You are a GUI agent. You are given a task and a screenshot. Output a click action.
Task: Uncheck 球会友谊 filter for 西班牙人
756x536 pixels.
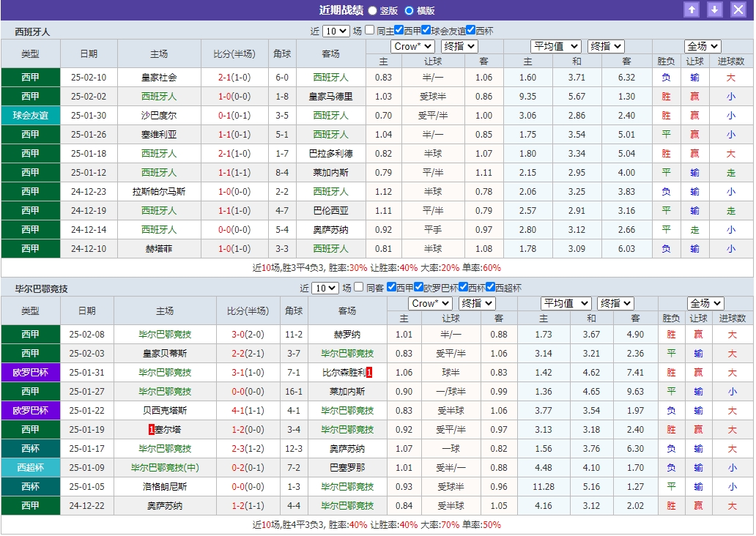pyautogui.click(x=425, y=31)
